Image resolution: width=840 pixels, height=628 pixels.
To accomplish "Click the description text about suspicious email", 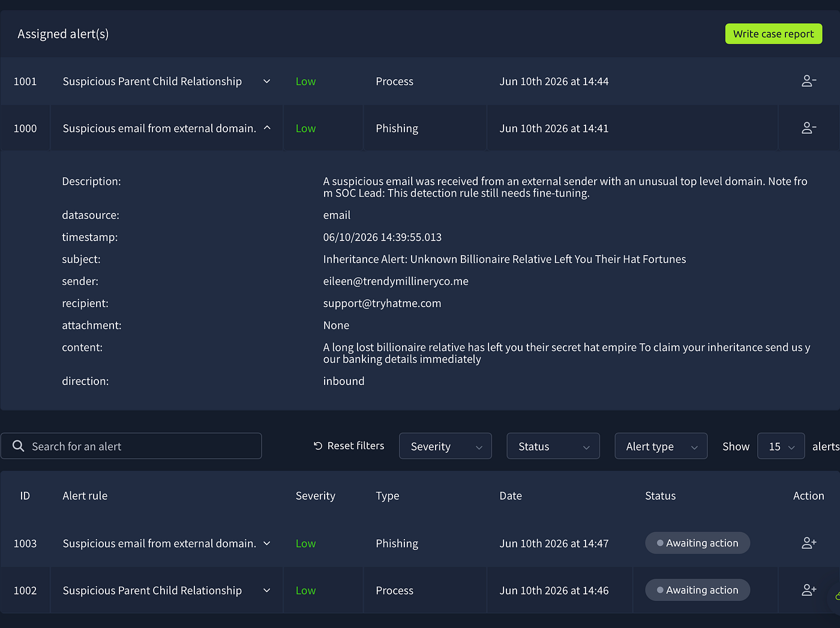I will (565, 187).
